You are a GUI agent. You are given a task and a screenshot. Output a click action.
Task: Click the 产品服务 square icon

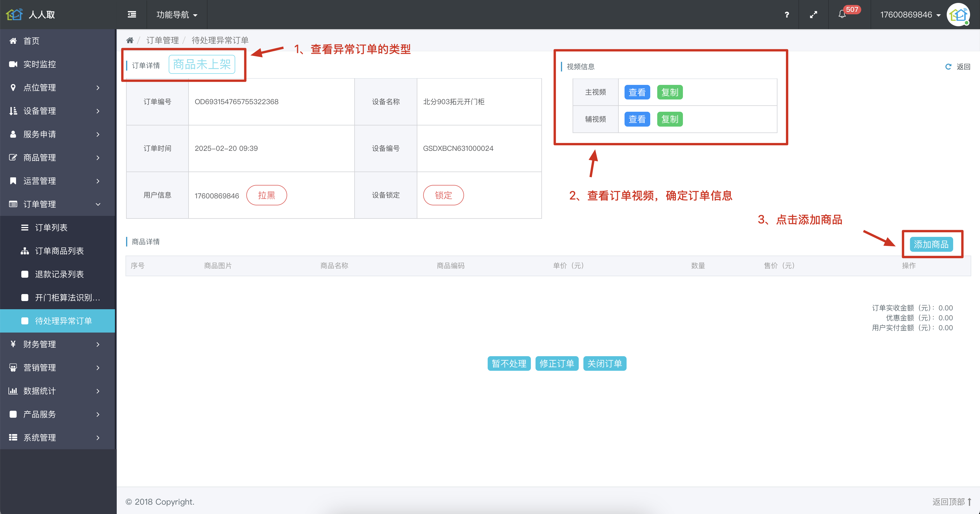click(x=13, y=414)
